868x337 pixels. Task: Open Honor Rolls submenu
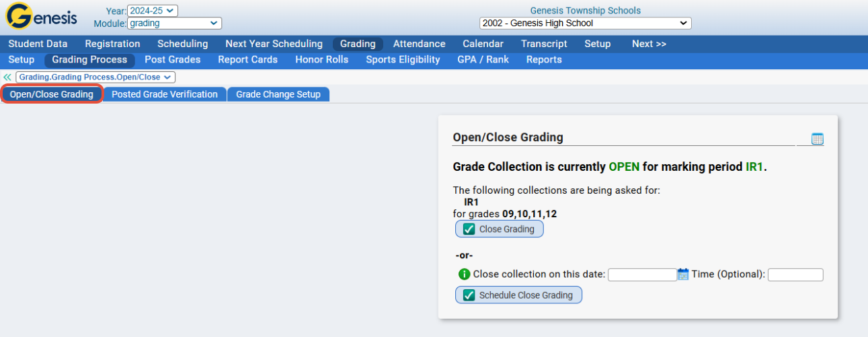click(x=321, y=60)
